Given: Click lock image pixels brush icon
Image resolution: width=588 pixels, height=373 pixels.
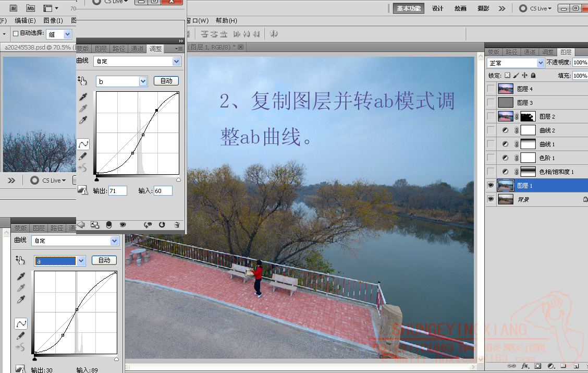Looking at the screenshot, I should [516, 76].
